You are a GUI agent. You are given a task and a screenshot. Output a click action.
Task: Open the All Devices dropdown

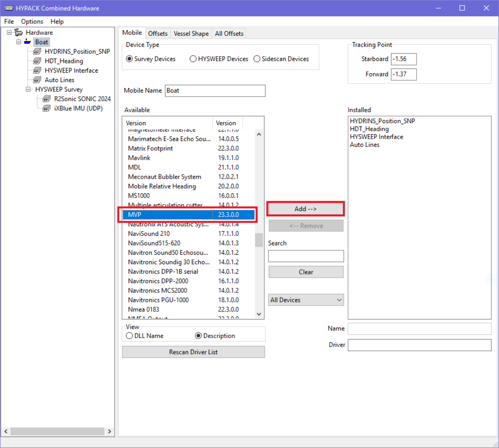[x=306, y=300]
